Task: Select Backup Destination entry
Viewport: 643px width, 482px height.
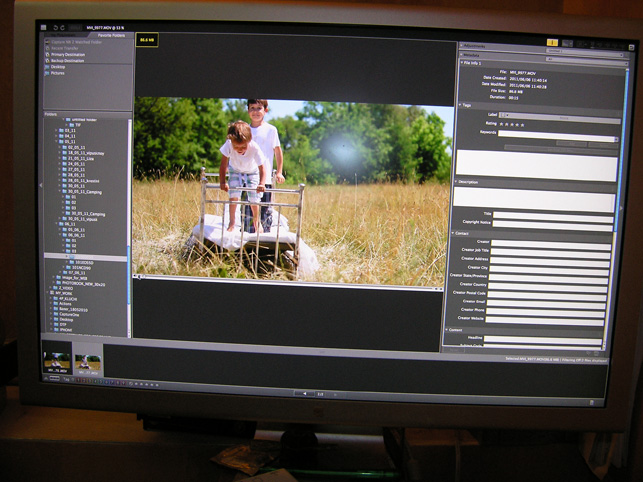Action: pos(67,60)
